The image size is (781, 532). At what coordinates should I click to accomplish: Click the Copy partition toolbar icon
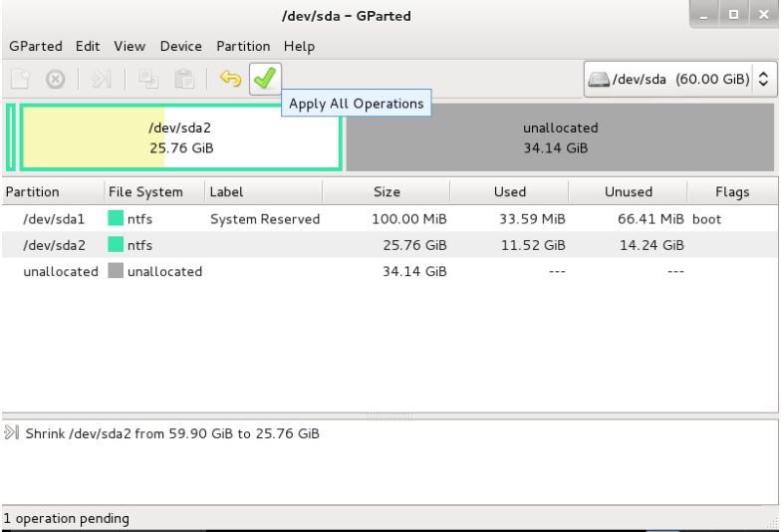tap(148, 79)
